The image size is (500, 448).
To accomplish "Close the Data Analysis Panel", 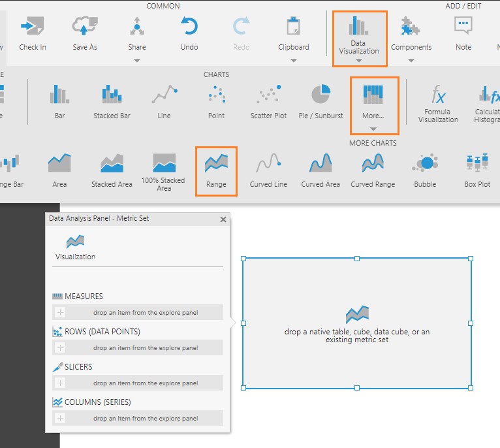I will tap(223, 219).
